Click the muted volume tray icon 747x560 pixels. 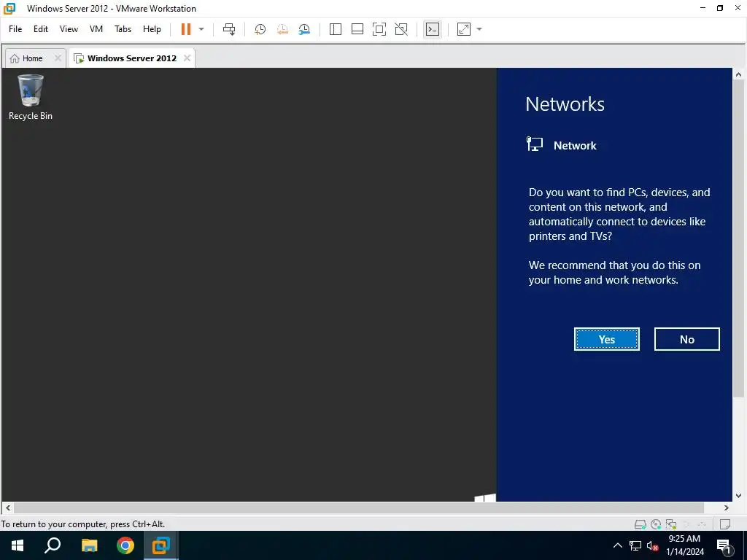point(653,545)
